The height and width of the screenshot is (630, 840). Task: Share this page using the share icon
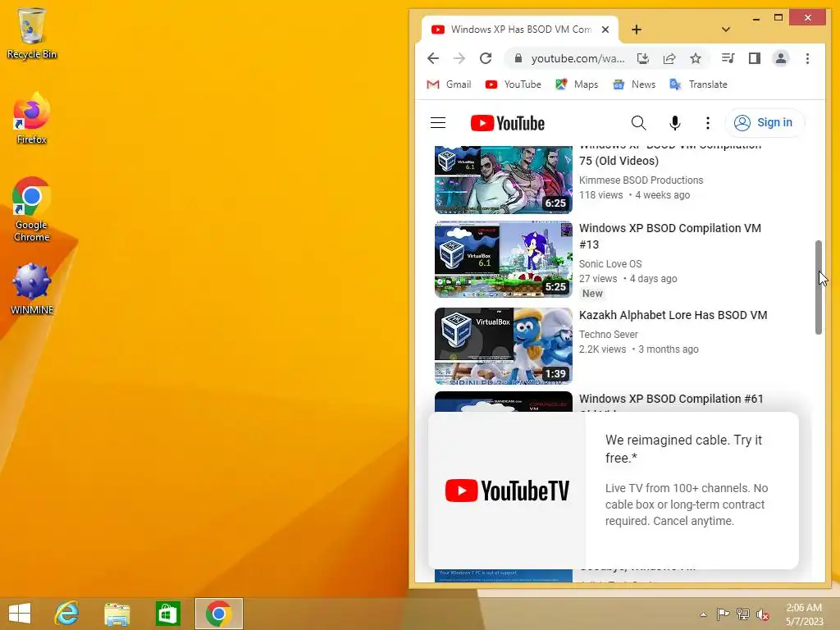pos(669,58)
